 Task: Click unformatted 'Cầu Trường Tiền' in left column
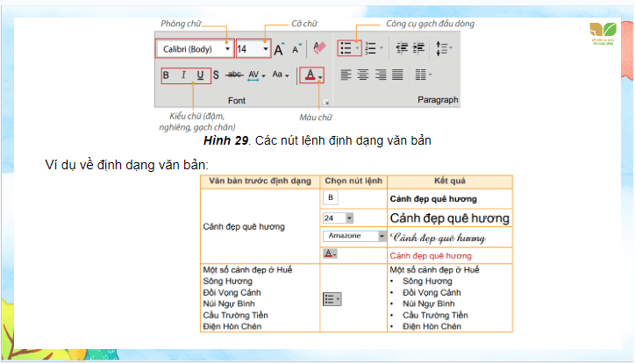coord(235,315)
